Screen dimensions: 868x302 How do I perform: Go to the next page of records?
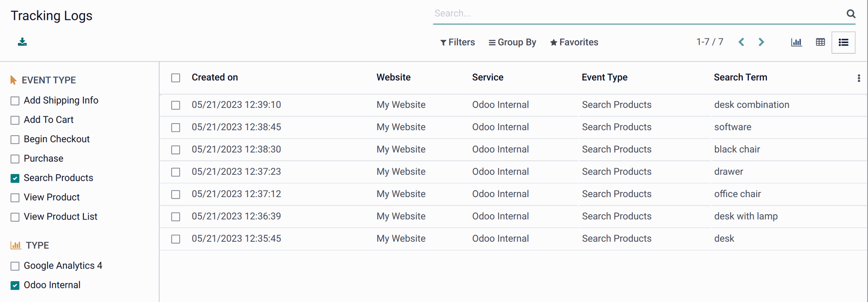coord(761,42)
